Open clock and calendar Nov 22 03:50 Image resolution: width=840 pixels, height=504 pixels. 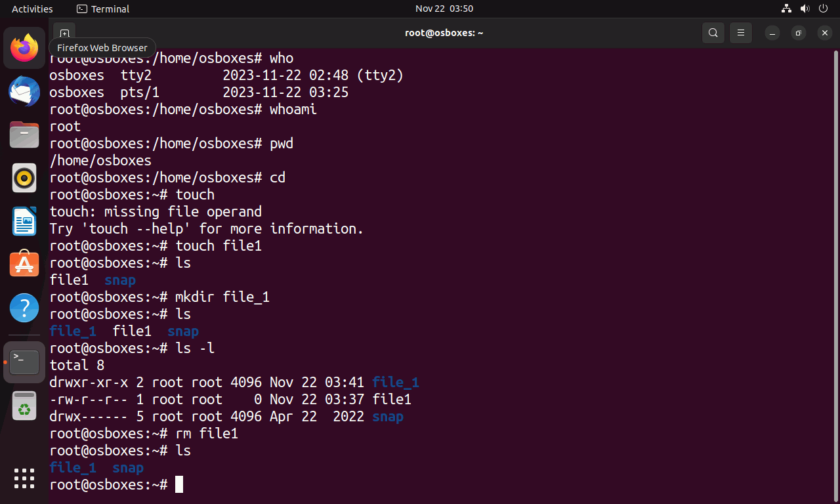pos(444,9)
